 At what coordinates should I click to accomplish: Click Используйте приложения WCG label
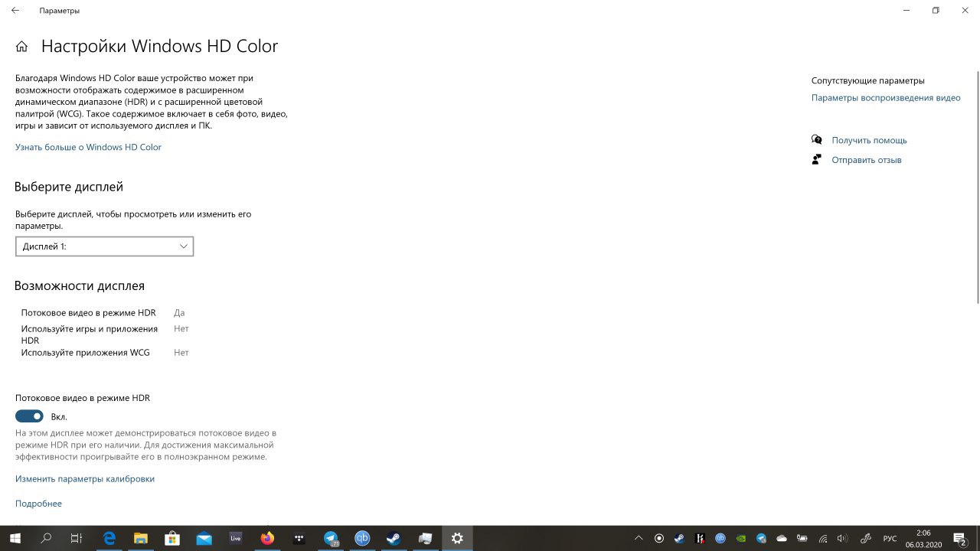86,353
